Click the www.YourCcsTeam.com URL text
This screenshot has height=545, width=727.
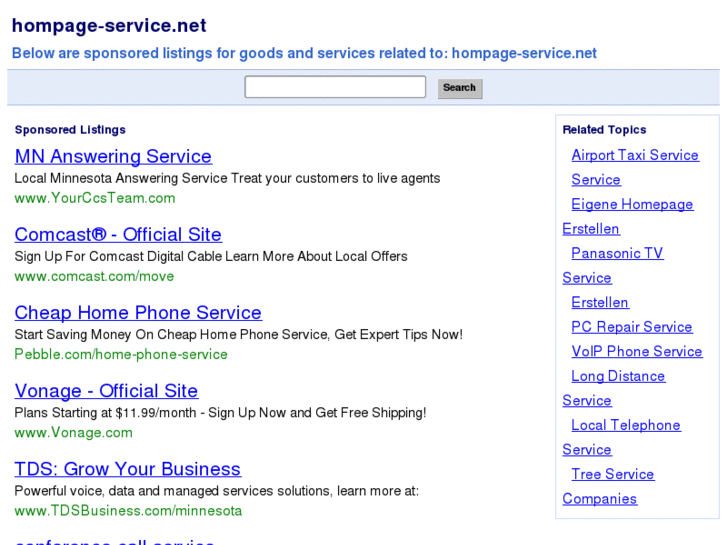click(x=95, y=198)
